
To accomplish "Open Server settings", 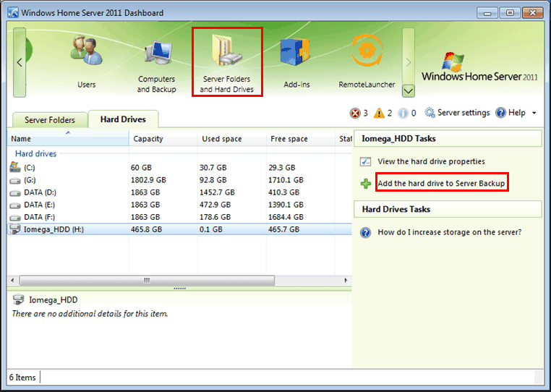I will point(457,113).
